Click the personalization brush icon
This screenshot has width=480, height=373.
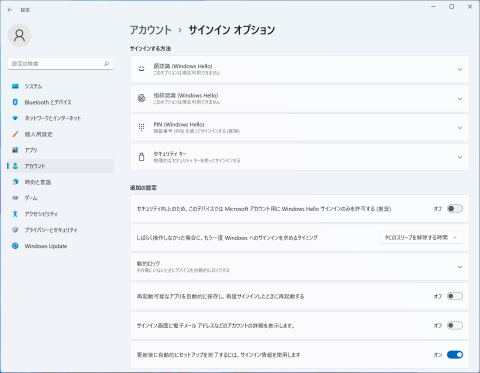(x=15, y=134)
